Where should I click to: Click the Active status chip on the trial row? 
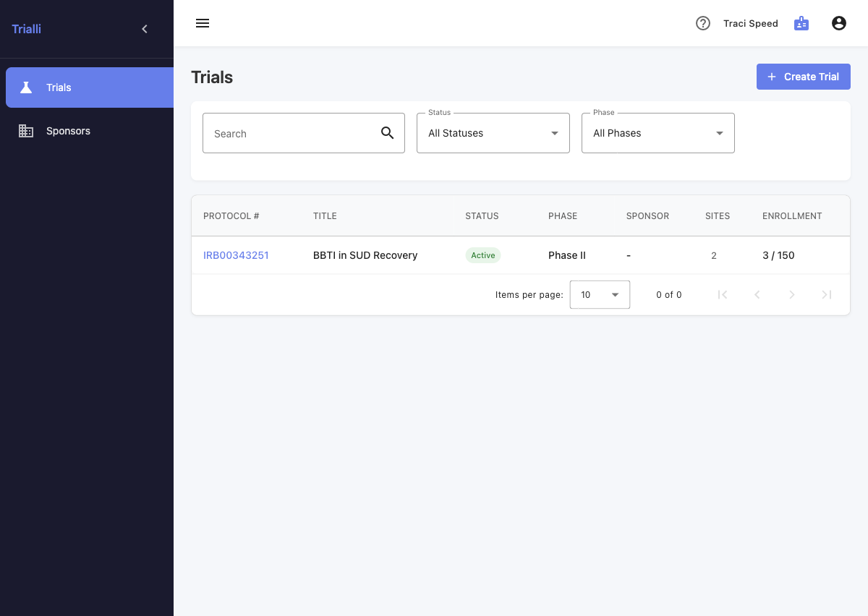point(482,255)
